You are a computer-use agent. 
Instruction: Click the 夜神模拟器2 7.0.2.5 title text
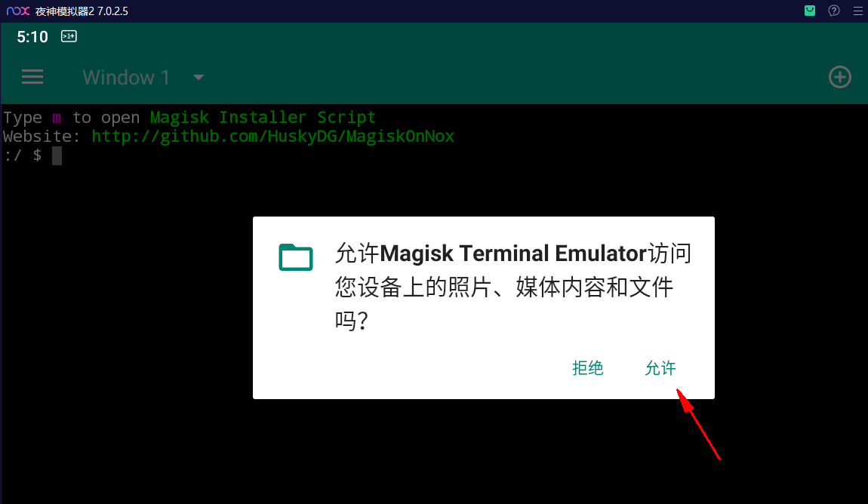82,11
